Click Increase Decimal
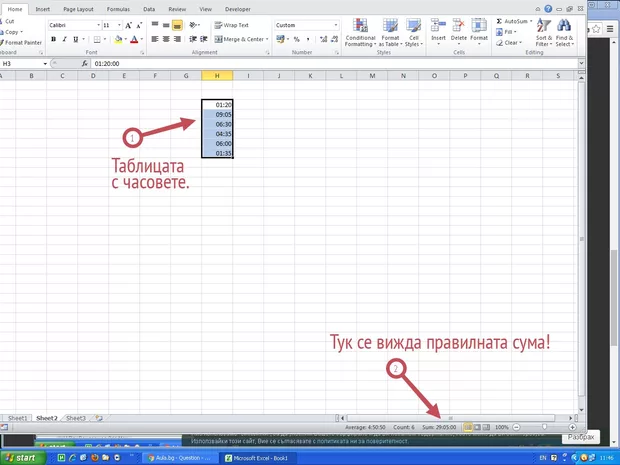 pyautogui.click(x=323, y=39)
